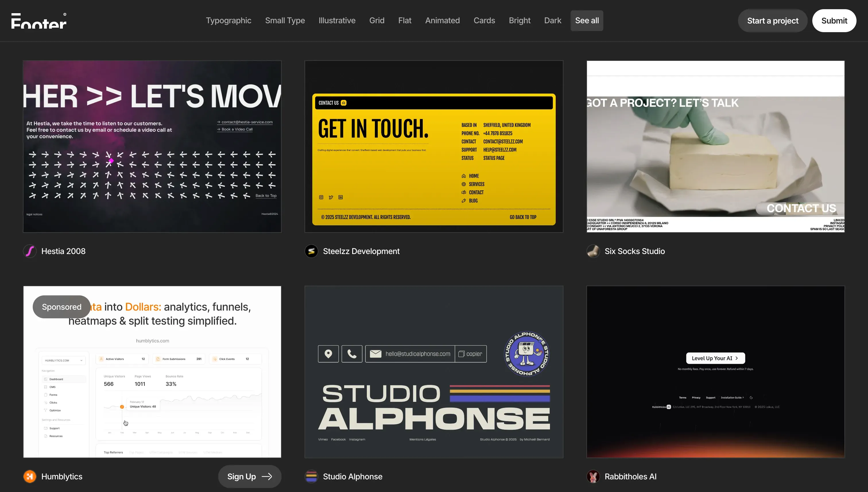Select the Illustrative category

tap(337, 21)
